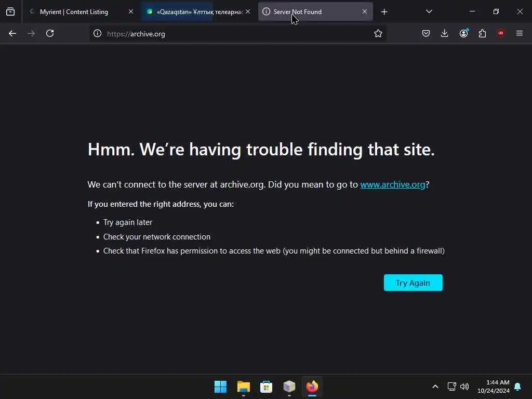
Task: Open the Firefox application menu
Action: [x=520, y=33]
